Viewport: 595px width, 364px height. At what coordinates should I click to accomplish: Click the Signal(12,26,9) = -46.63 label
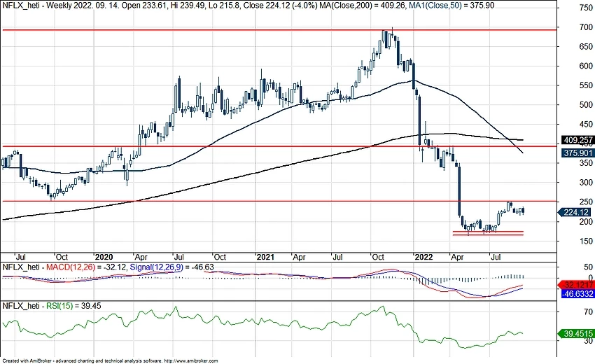point(172,267)
